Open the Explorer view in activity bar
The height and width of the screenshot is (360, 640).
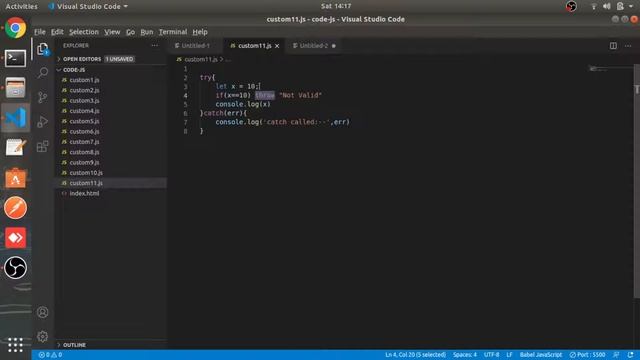[x=42, y=49]
